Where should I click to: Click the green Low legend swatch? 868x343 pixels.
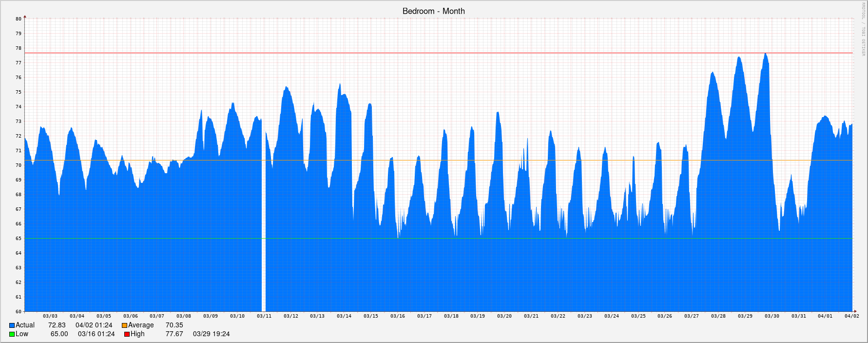(x=12, y=334)
